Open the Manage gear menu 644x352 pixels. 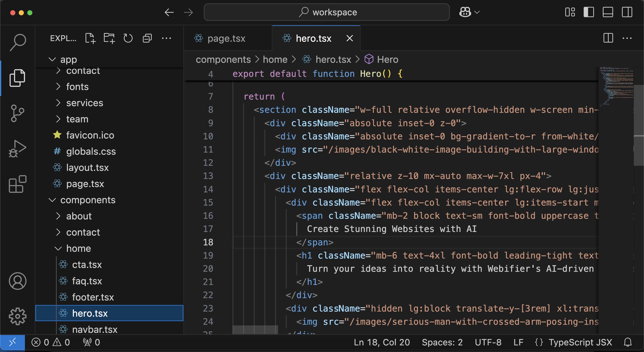[17, 316]
